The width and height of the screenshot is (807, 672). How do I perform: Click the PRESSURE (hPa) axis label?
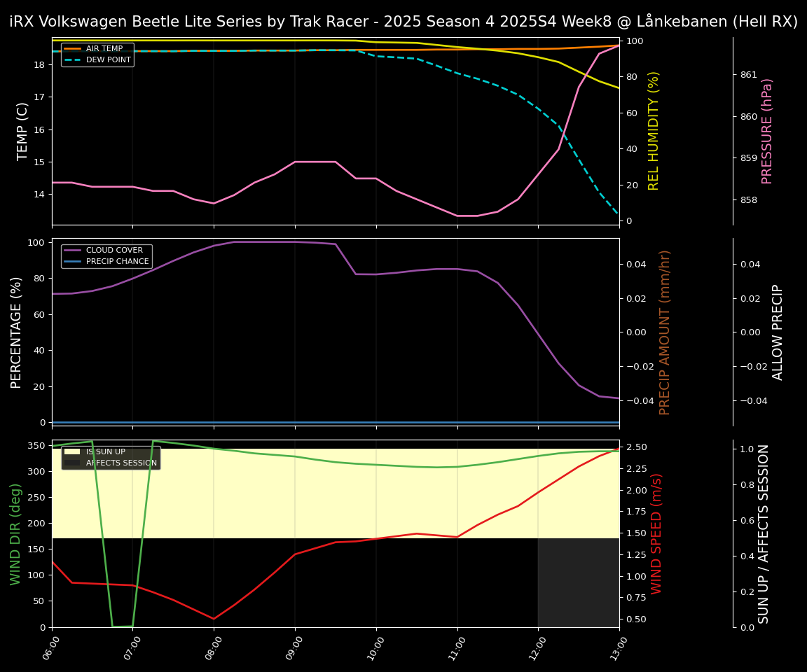767,131
